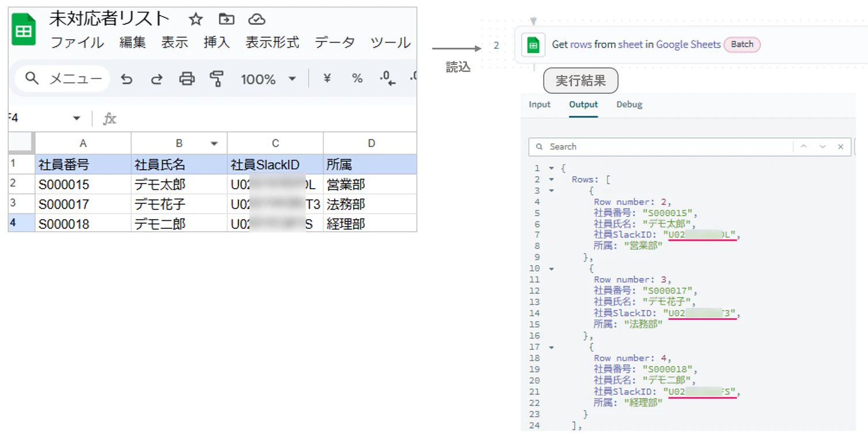
Task: Switch to the Debug tab
Action: coord(629,105)
